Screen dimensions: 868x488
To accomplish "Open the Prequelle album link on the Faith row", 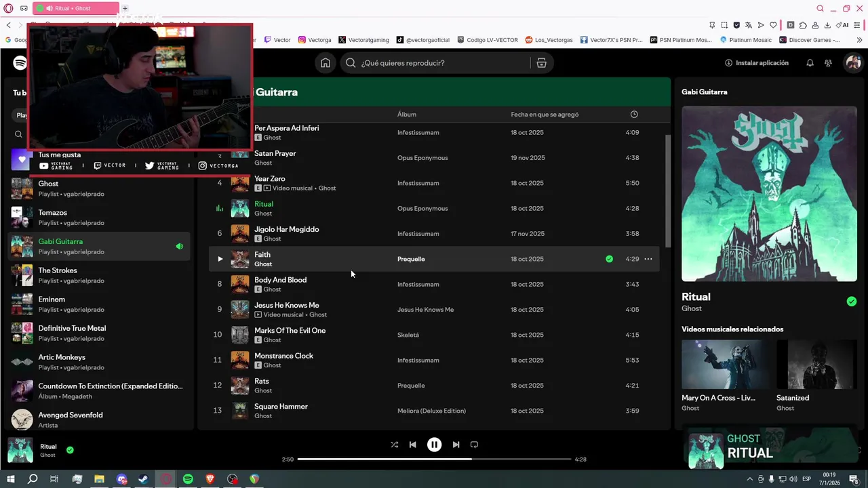I will (x=411, y=259).
